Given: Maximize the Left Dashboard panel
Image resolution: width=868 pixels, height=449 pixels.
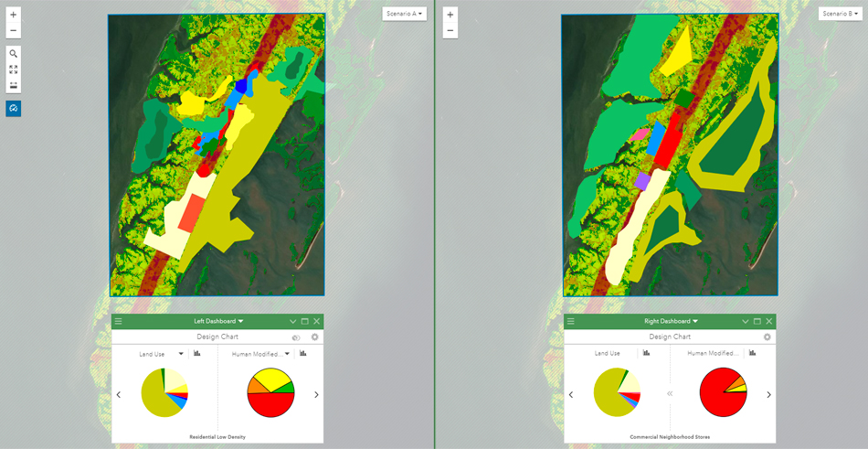Looking at the screenshot, I should (304, 322).
